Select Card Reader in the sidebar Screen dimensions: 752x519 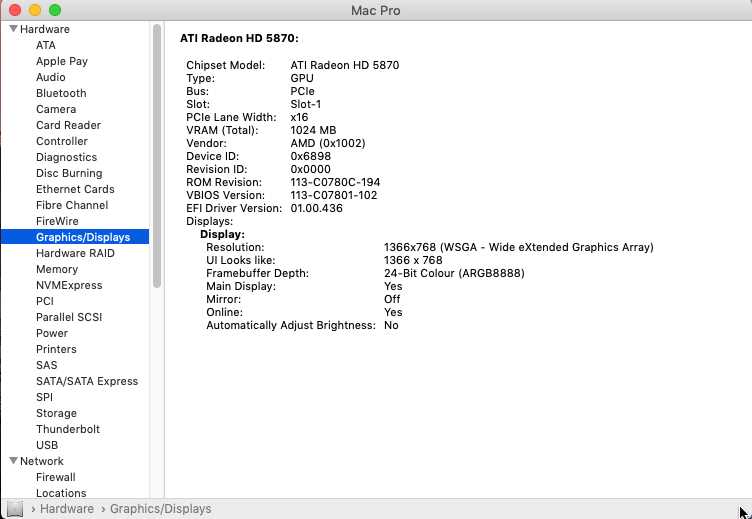click(x=69, y=125)
